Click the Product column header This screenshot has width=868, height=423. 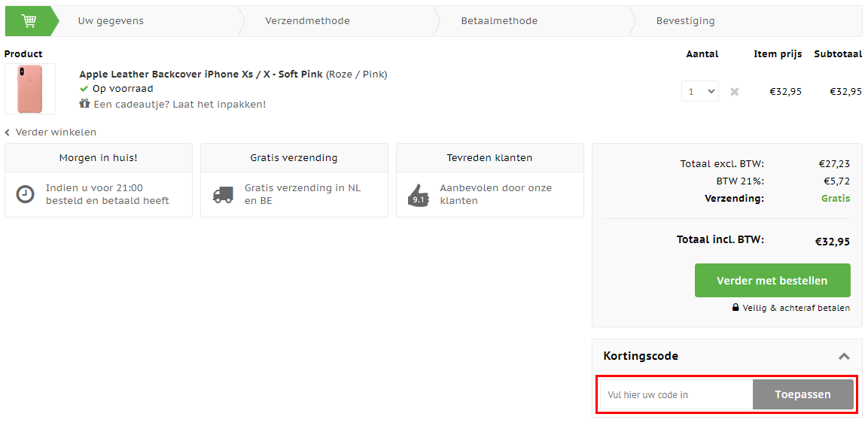click(x=23, y=54)
